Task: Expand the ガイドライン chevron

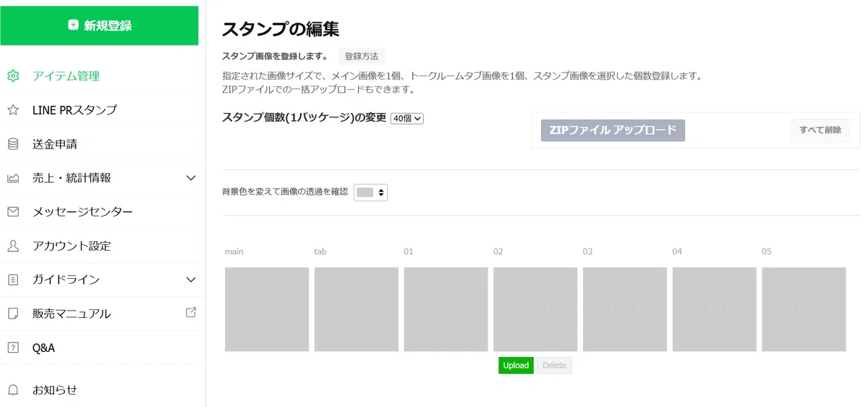Action: tap(191, 280)
